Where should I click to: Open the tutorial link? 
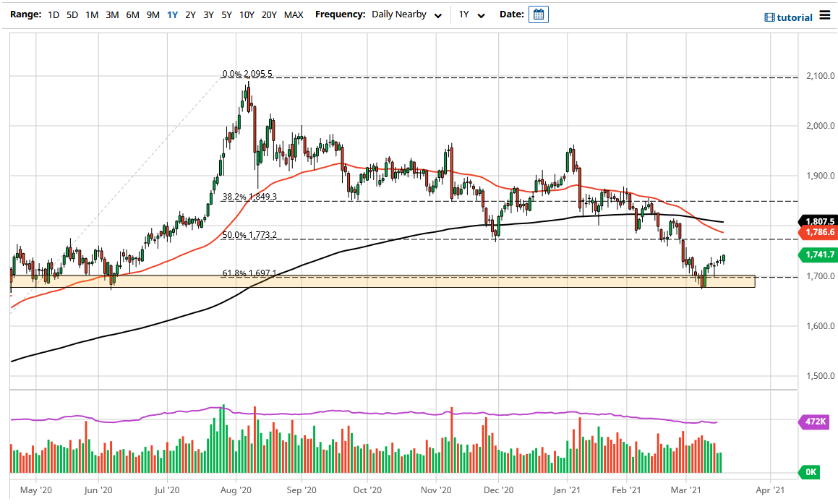click(794, 17)
